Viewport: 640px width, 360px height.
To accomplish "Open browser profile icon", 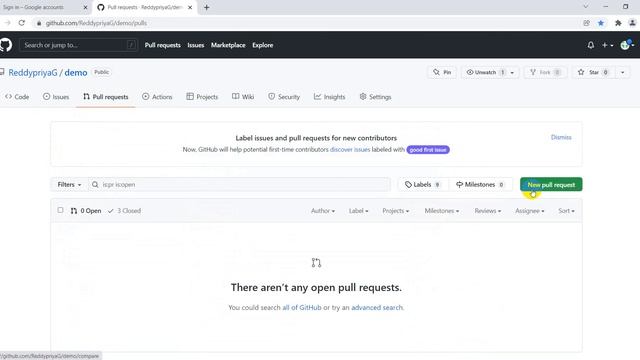I will coord(632,23).
